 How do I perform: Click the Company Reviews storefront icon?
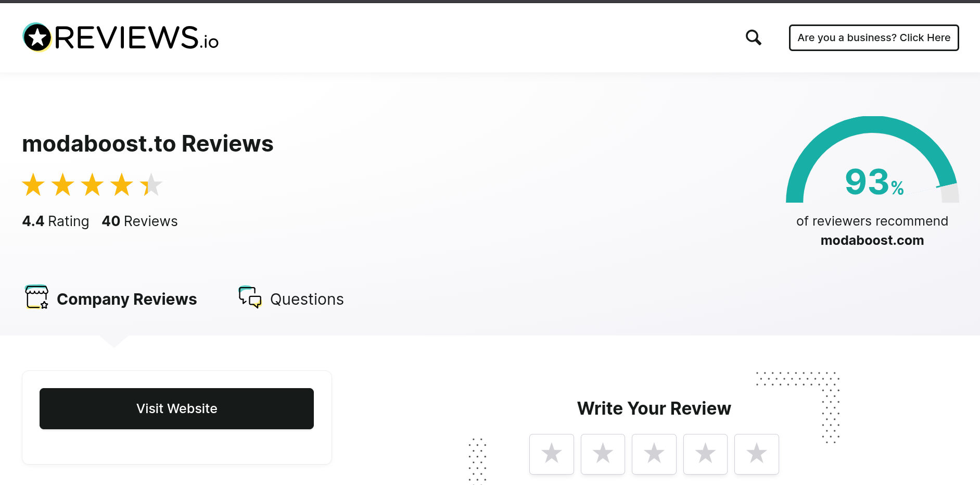pos(36,297)
